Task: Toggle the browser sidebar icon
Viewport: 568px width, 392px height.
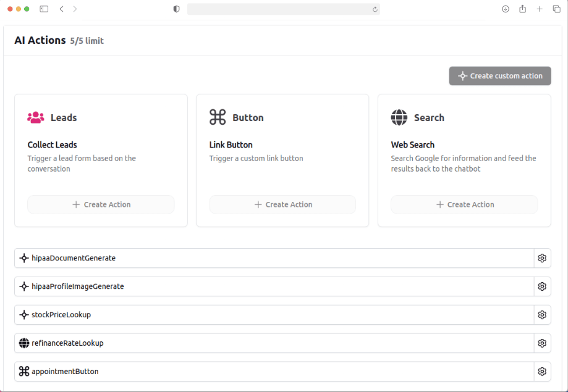Action: [x=43, y=9]
